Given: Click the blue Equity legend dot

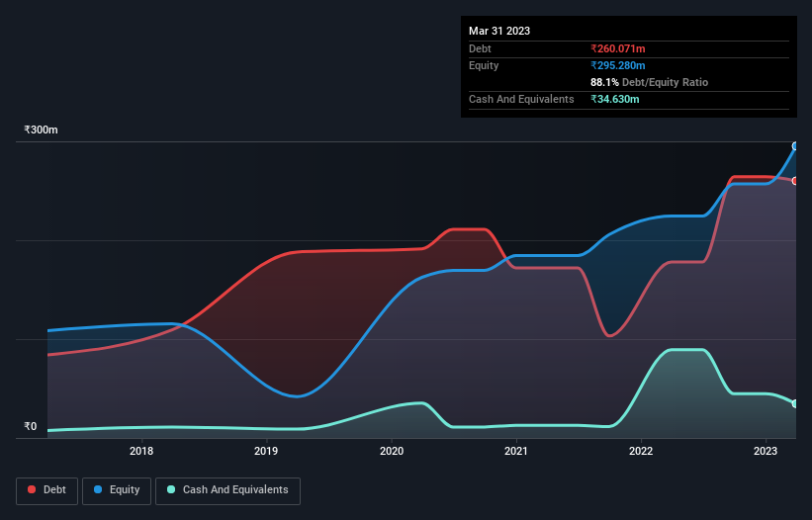Looking at the screenshot, I should [x=98, y=489].
